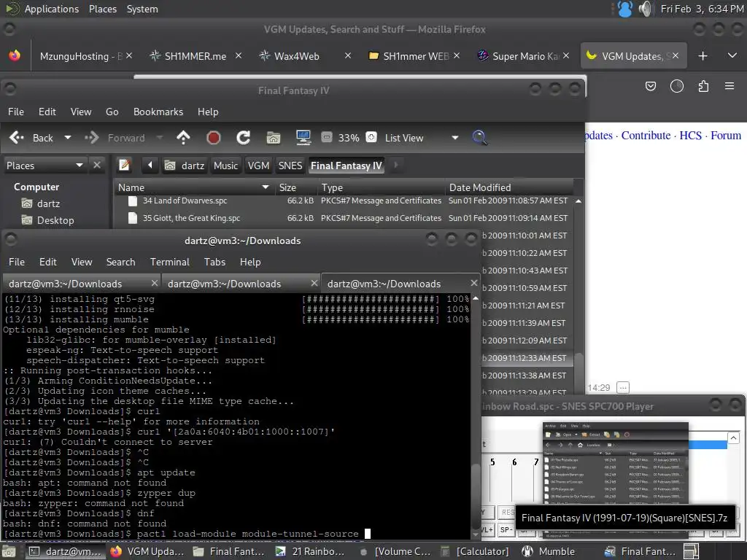Close the VGM Updates Firefox tab

click(x=676, y=56)
